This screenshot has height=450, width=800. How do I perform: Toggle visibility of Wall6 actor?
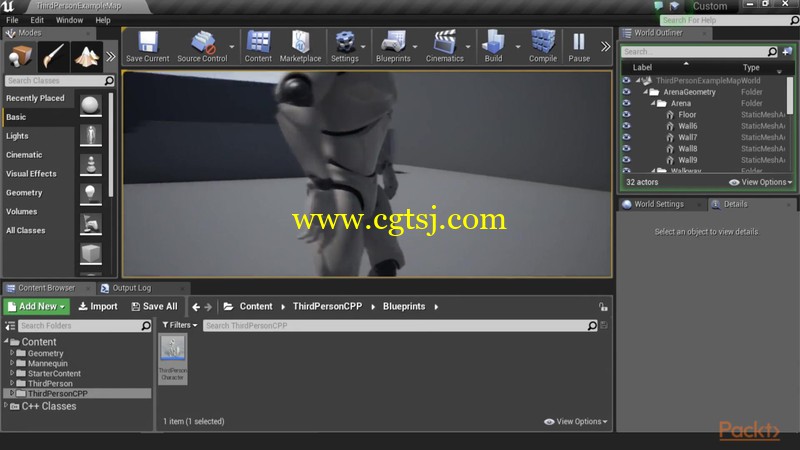coord(627,126)
